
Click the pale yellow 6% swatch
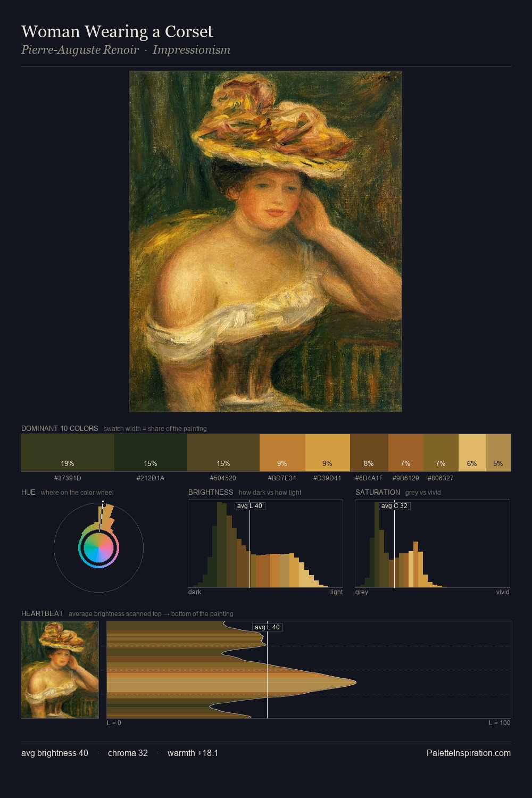click(472, 453)
